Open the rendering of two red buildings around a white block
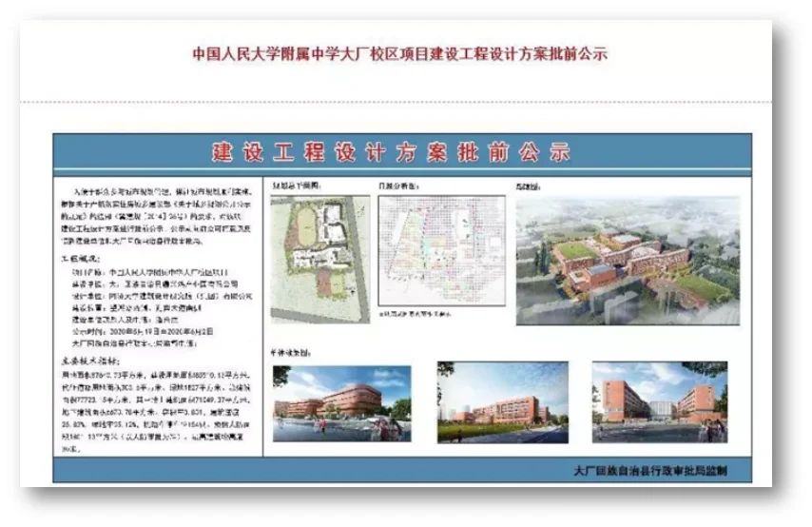This screenshot has height=527, width=812. click(x=660, y=402)
